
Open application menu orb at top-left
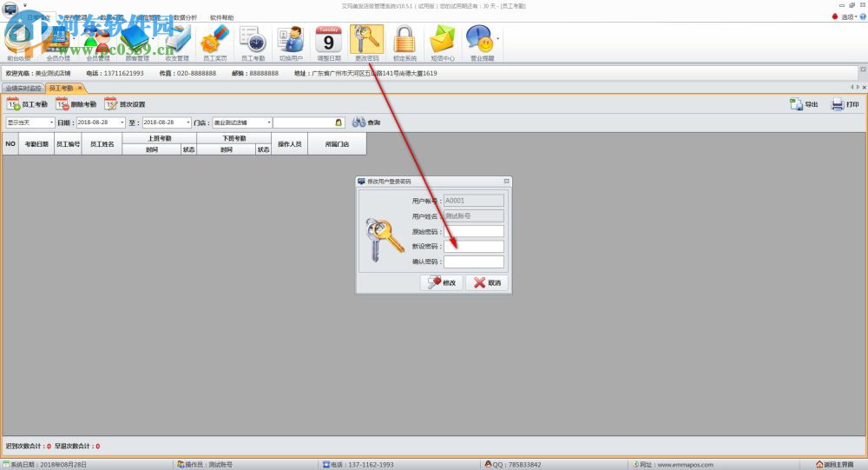click(10, 8)
